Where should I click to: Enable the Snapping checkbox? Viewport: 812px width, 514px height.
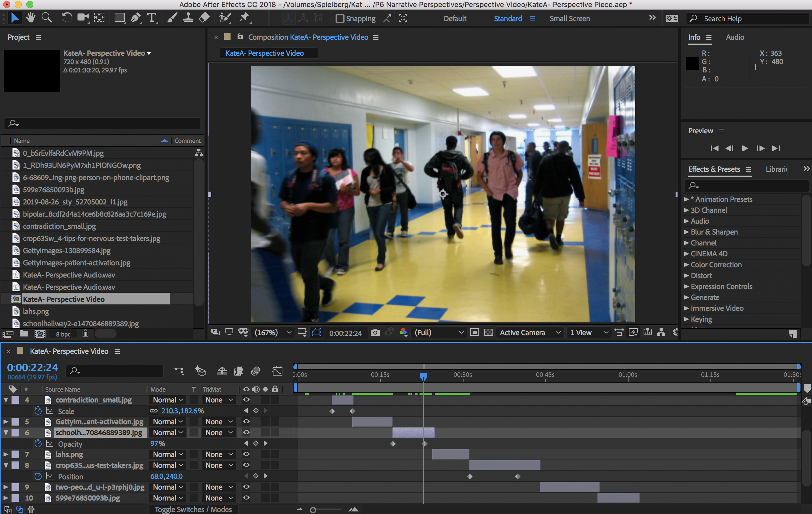tap(340, 19)
